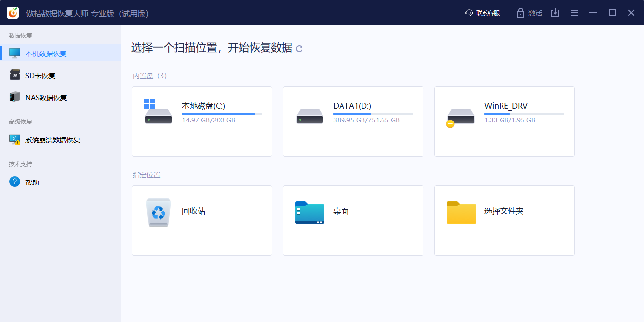Select 本机数据恢复 sidebar item

click(60, 53)
